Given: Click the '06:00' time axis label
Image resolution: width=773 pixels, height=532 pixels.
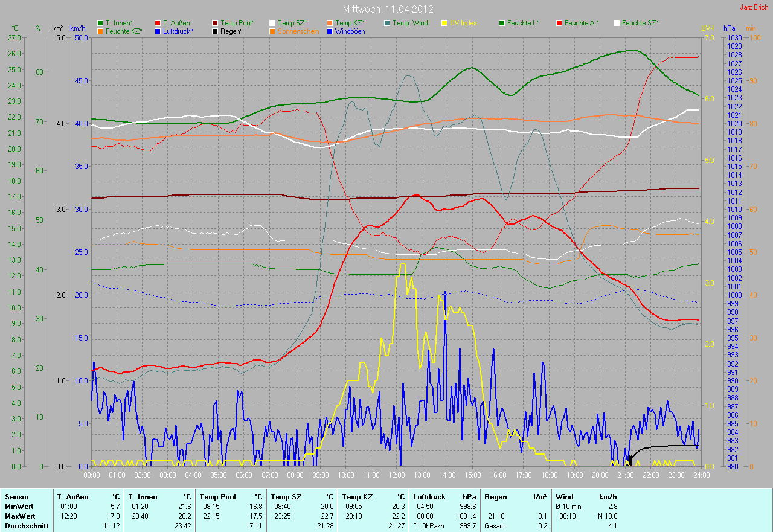Looking at the screenshot, I should 244,475.
